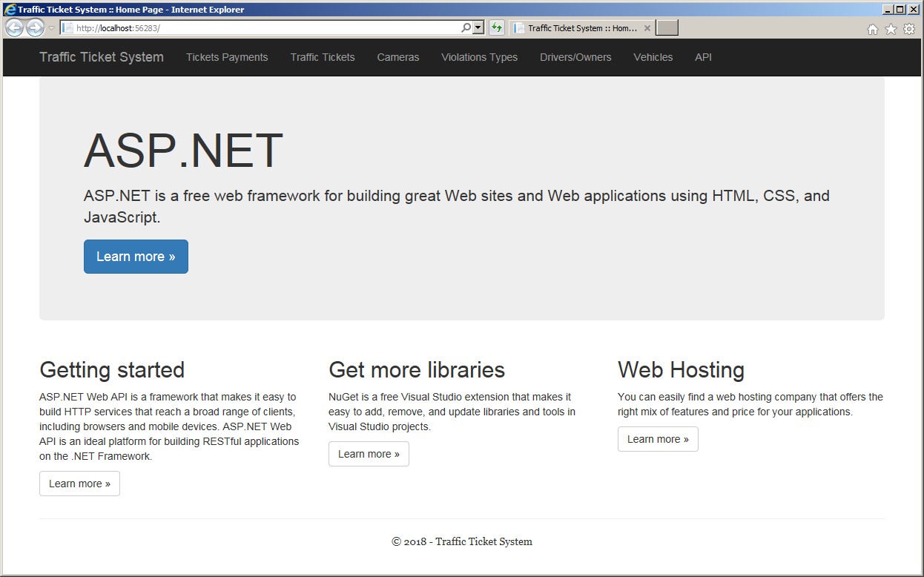Image resolution: width=924 pixels, height=577 pixels.
Task: Close the Traffic Ticket System tab
Action: click(647, 28)
